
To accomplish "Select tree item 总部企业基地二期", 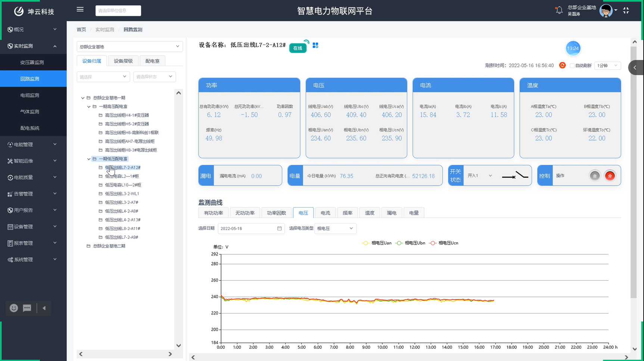I will pos(109,246).
